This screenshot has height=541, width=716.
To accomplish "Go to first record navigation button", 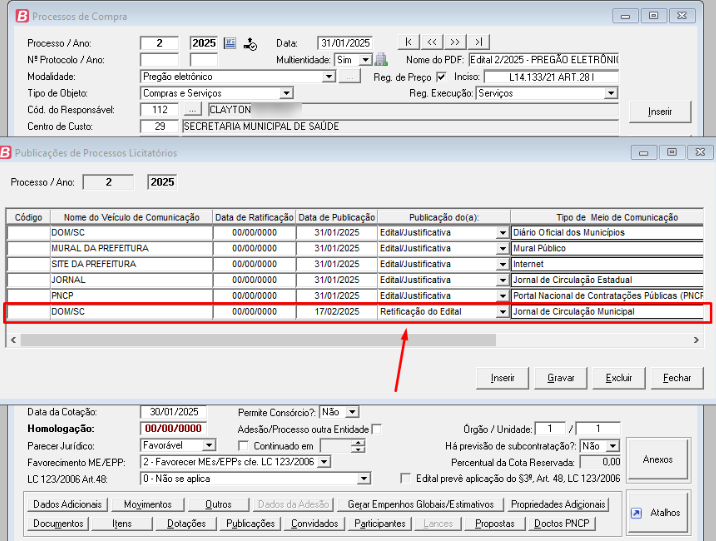I will 409,42.
